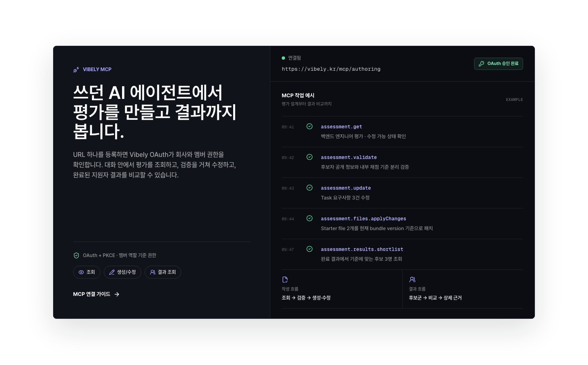Image resolution: width=588 pixels, height=365 pixels.
Task: Click the Task 요구사항 3건 수정 description
Action: [345, 198]
